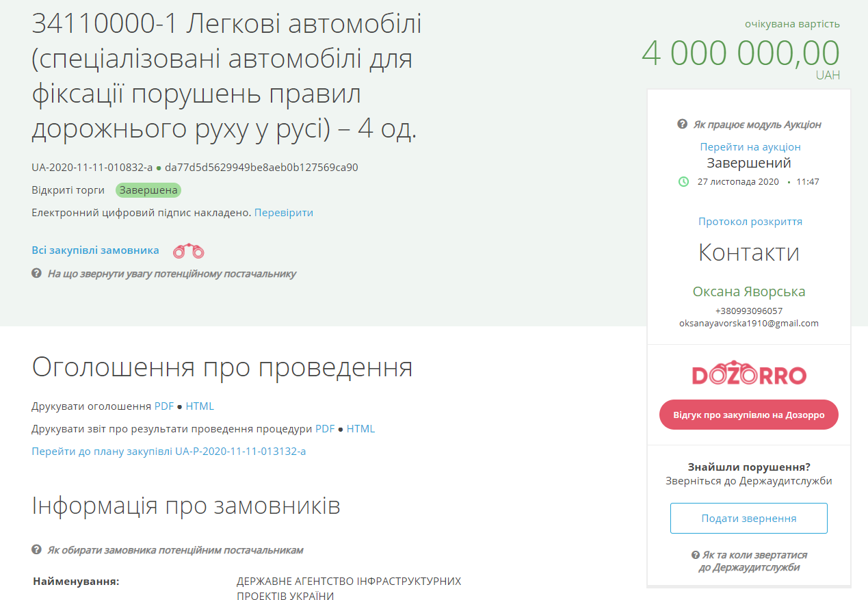The image size is (868, 600).
Task: Click the green 'Завершена' status badge
Action: click(148, 191)
